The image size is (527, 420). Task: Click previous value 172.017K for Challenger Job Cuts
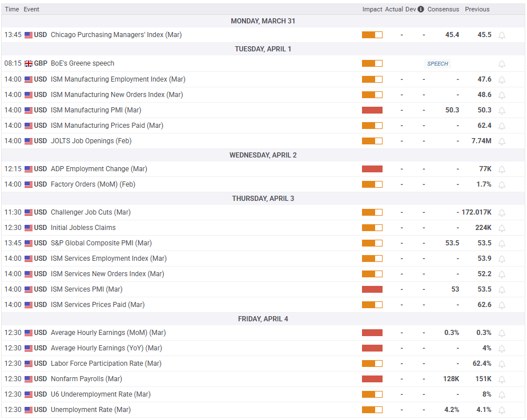[x=476, y=212]
